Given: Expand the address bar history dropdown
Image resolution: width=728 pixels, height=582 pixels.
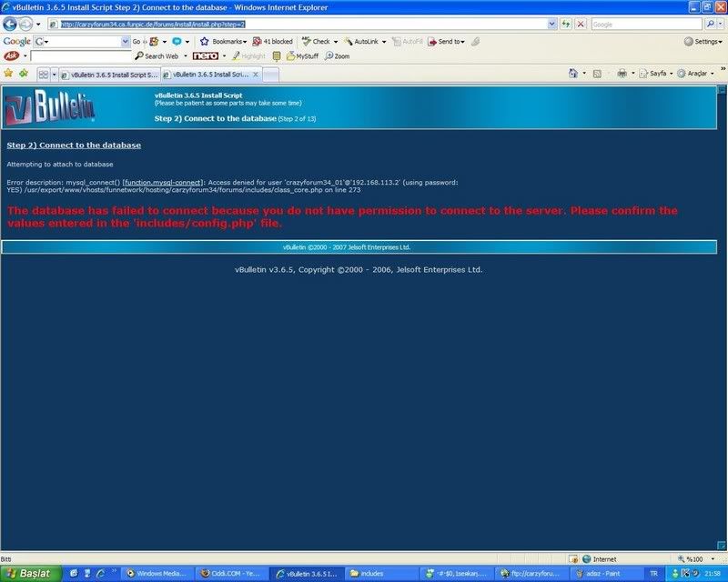Looking at the screenshot, I should coord(551,25).
